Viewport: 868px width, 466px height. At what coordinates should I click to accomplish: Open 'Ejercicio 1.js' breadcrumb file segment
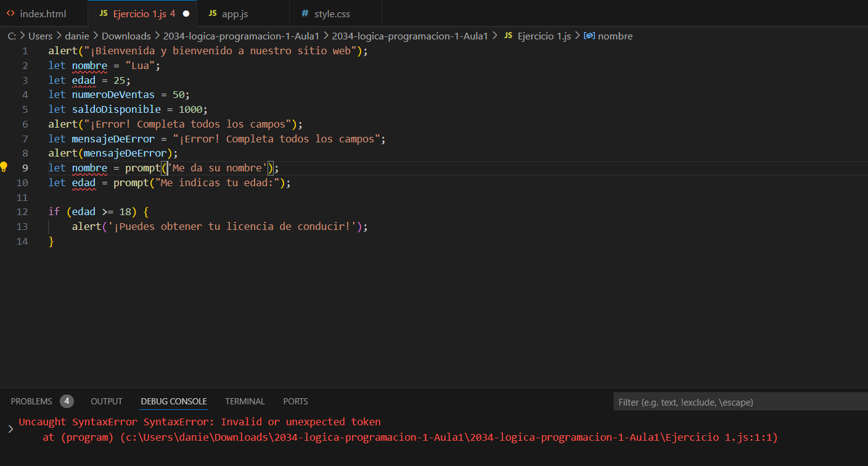(544, 36)
